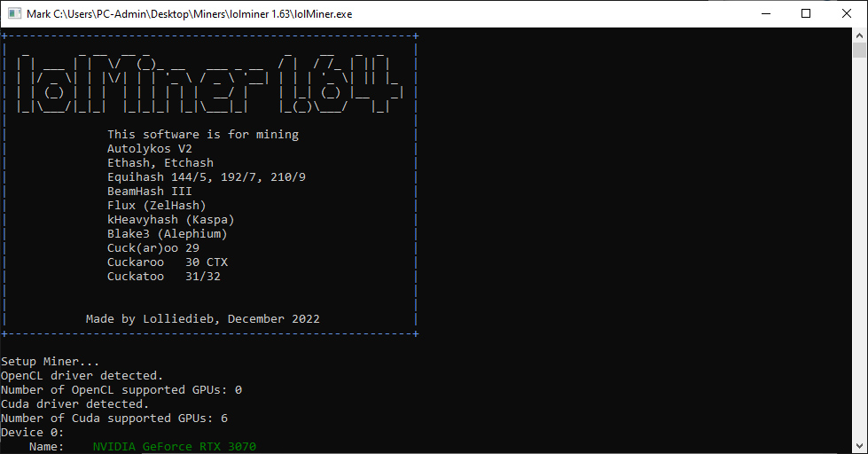Click the vertical scrollbar thumb

[x=859, y=51]
